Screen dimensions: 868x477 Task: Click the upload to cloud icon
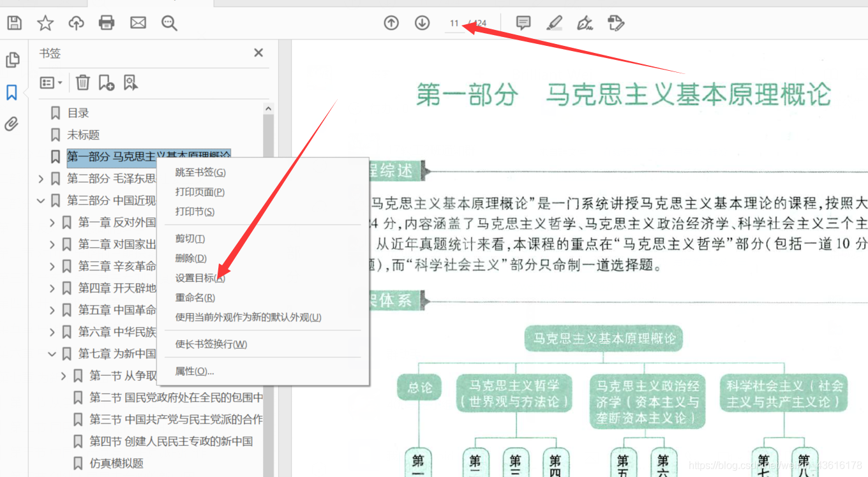pos(76,24)
